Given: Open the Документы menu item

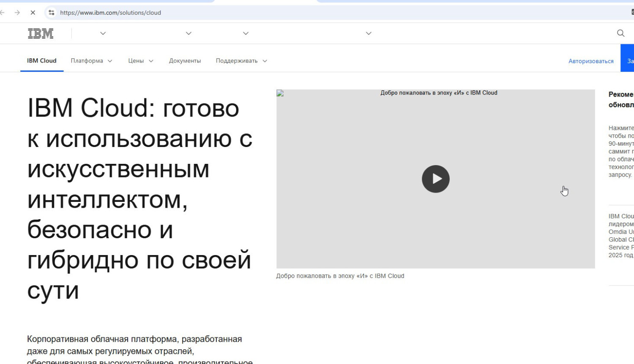Looking at the screenshot, I should point(185,61).
